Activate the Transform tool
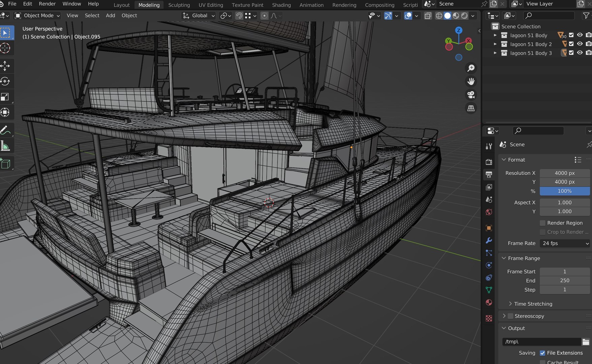 coord(5,112)
